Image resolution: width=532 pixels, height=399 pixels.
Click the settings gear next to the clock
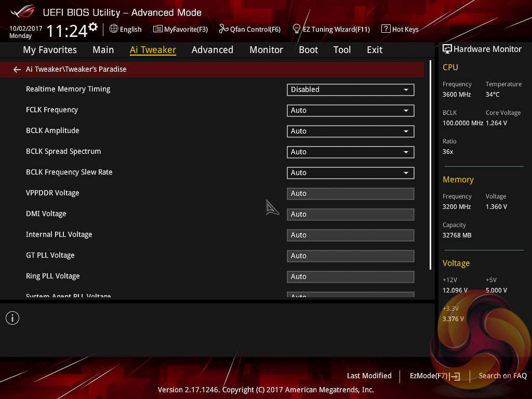pos(93,27)
